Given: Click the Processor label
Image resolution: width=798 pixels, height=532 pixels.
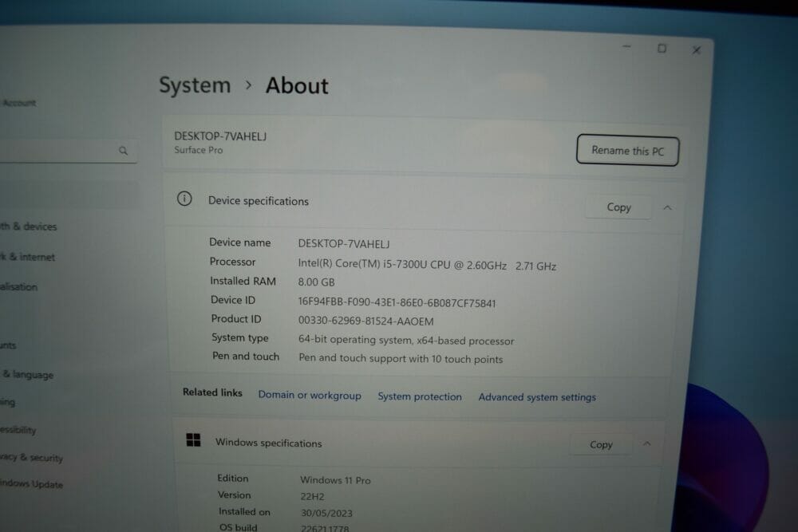Looking at the screenshot, I should pos(232,262).
